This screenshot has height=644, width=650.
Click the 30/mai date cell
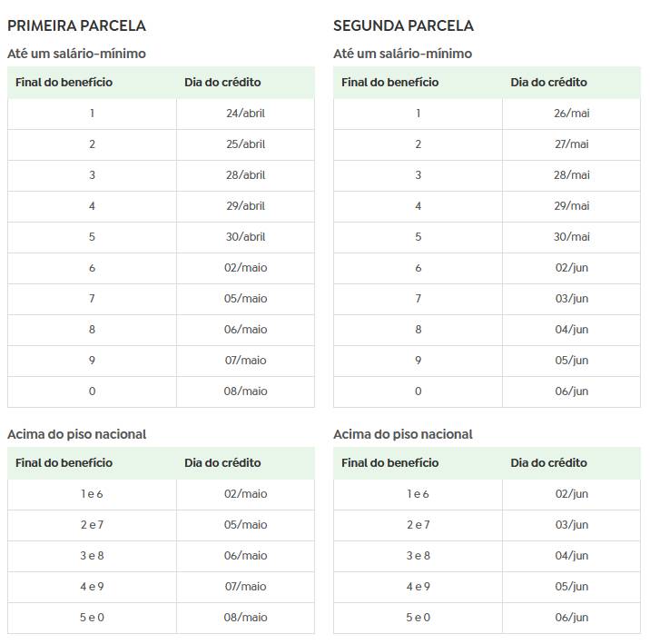[x=572, y=237]
